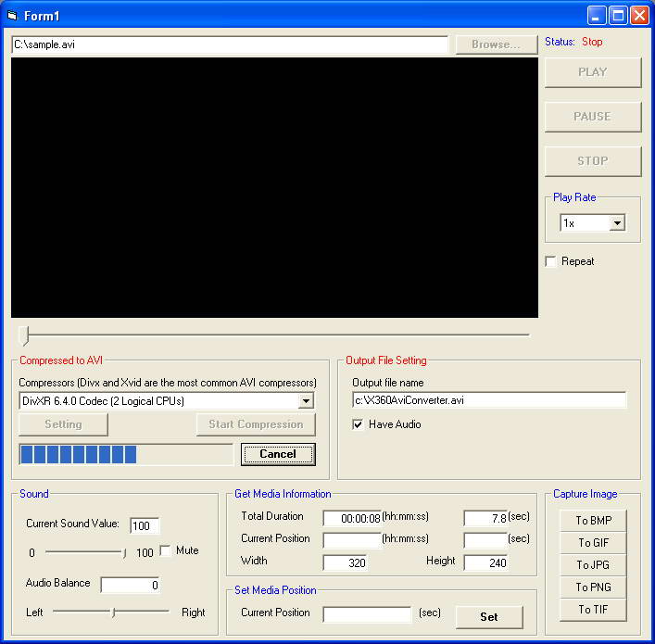Click the PAUSE button
This screenshot has width=655, height=644.
click(x=592, y=117)
